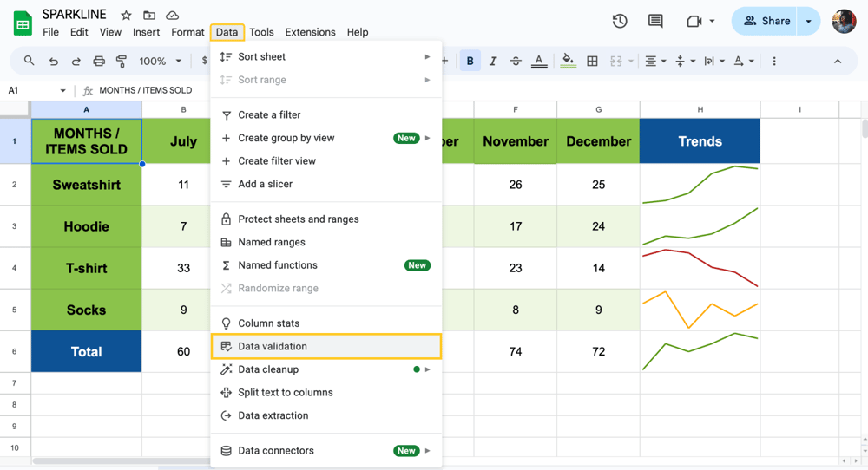Click the Name box showing A1
Viewport: 868px width, 470px height.
pyautogui.click(x=35, y=90)
